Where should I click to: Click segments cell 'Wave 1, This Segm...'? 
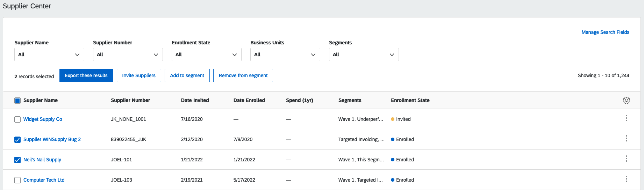(361, 160)
